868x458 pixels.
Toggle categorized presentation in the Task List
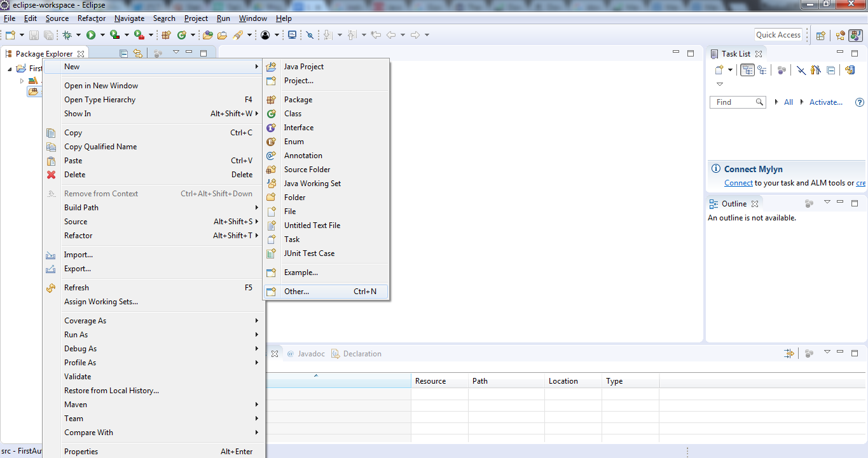[747, 69]
